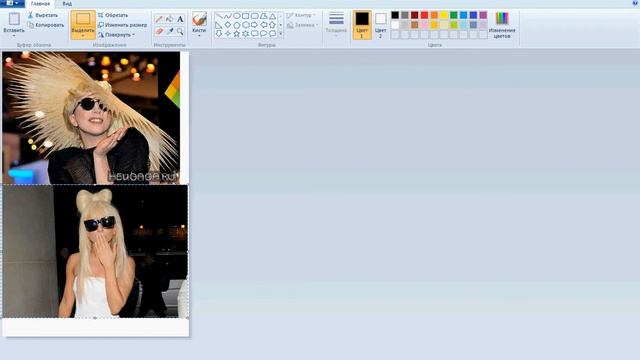Open Paint help icon at top right
640x360 pixels.
636,3
